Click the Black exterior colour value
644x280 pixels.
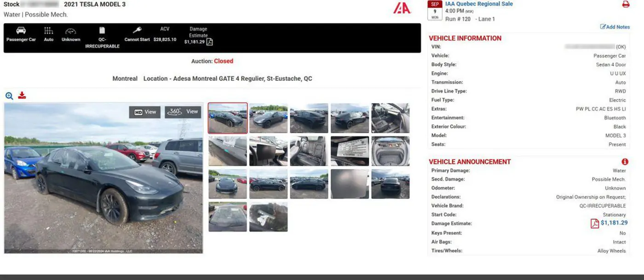point(620,127)
